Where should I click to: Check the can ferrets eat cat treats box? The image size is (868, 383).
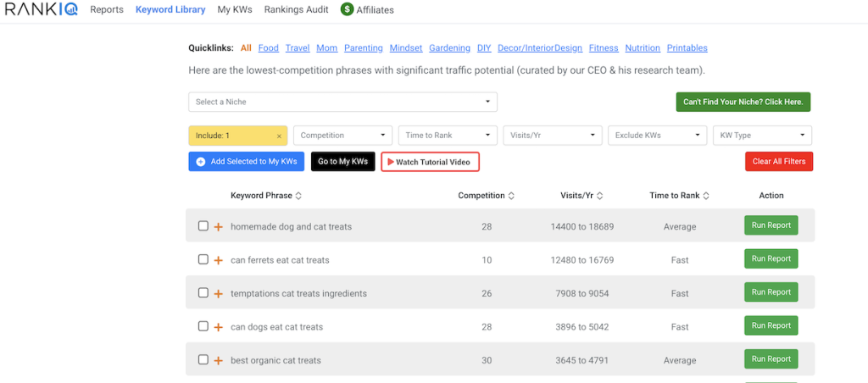(x=203, y=259)
